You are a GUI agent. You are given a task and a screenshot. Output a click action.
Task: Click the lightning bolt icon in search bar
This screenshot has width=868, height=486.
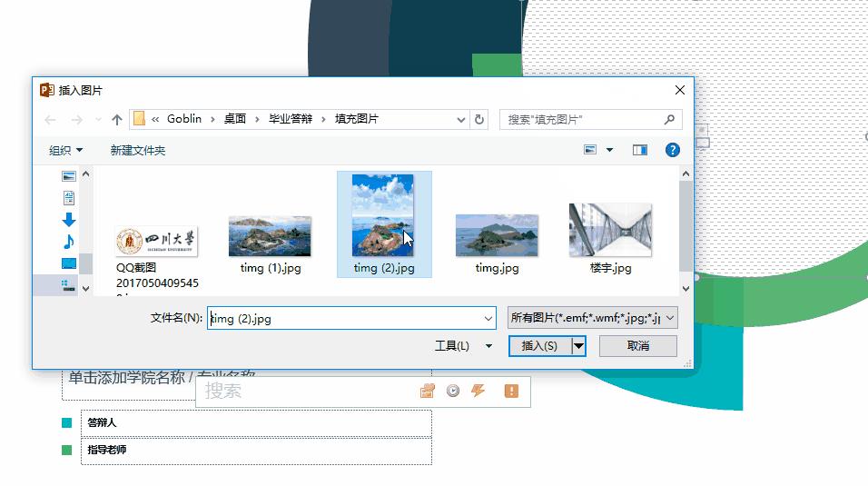[x=478, y=391]
